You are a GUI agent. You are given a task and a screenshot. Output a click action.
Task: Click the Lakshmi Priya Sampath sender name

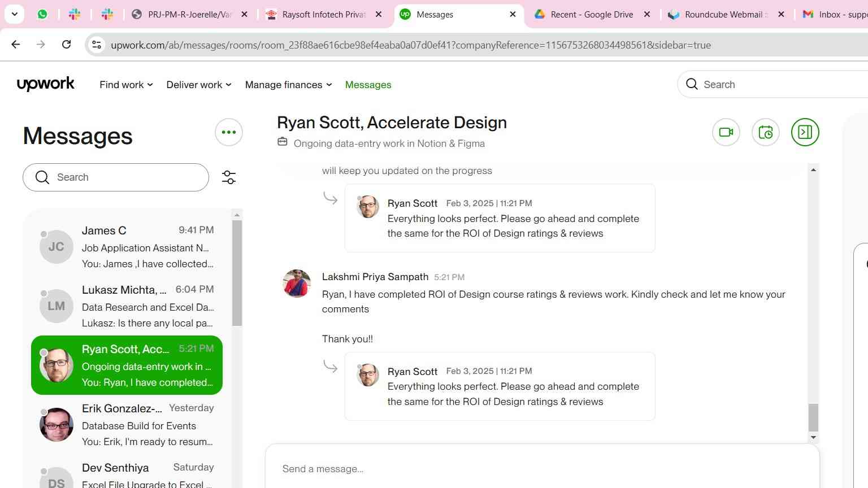375,277
